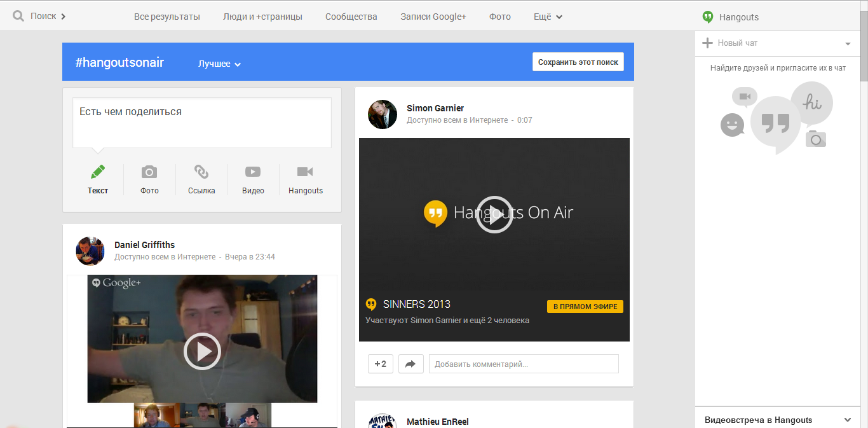Click the Есть чем поделиться text box
868x428 pixels.
point(202,123)
